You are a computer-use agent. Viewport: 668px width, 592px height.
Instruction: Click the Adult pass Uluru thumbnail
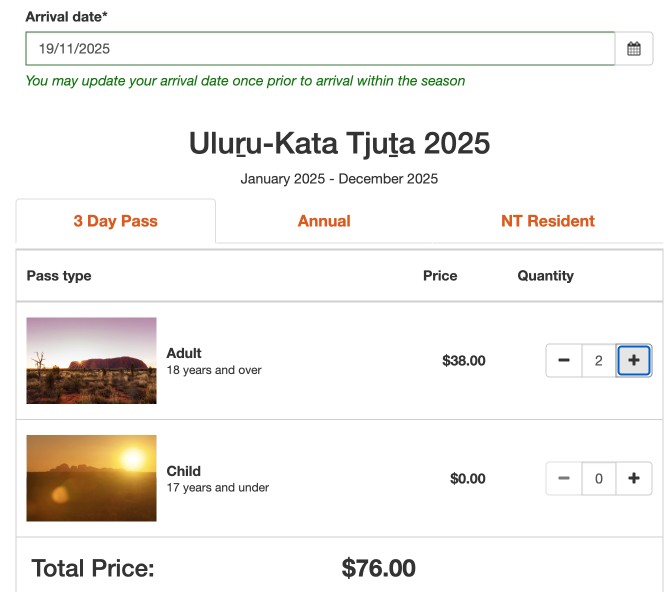click(x=91, y=360)
